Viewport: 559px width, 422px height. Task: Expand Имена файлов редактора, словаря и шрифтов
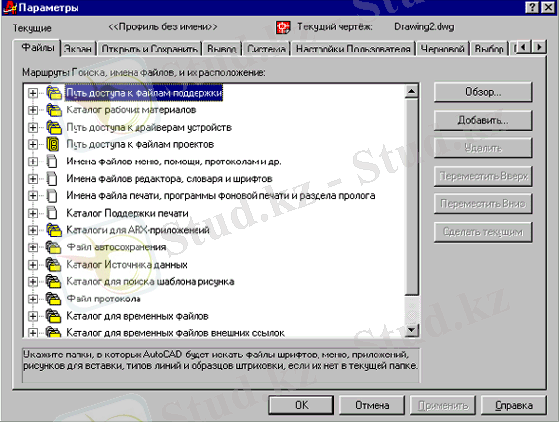33,179
